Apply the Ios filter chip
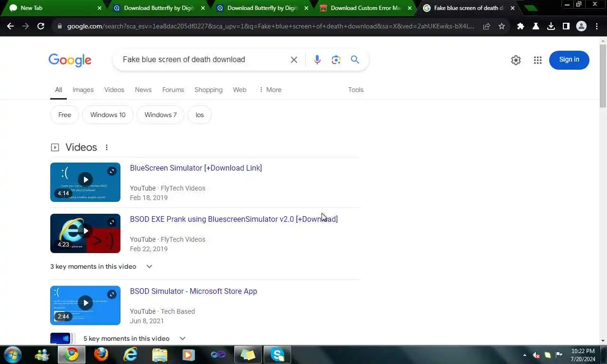The width and height of the screenshot is (607, 364). tap(200, 115)
